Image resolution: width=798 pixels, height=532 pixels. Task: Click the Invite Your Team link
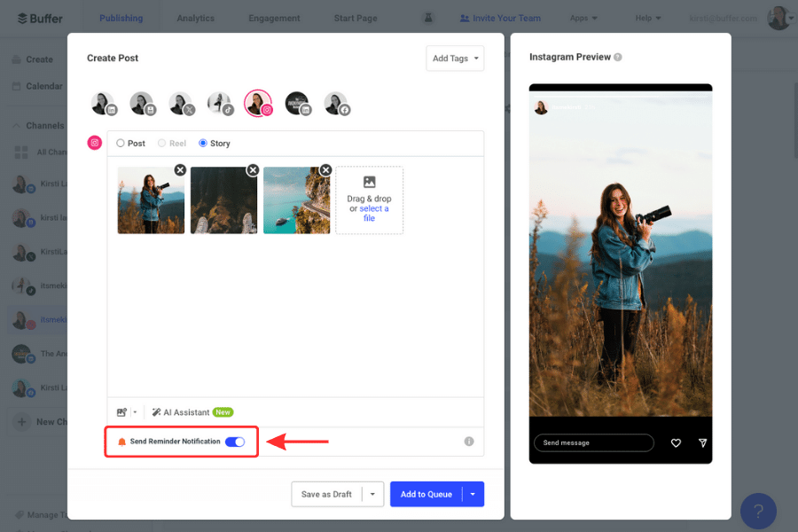pos(500,19)
